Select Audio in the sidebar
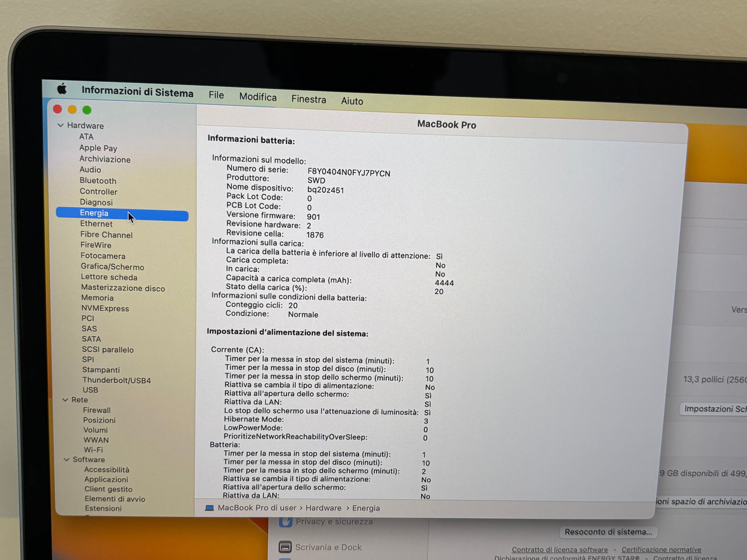Viewport: 747px width, 560px height. tap(90, 170)
